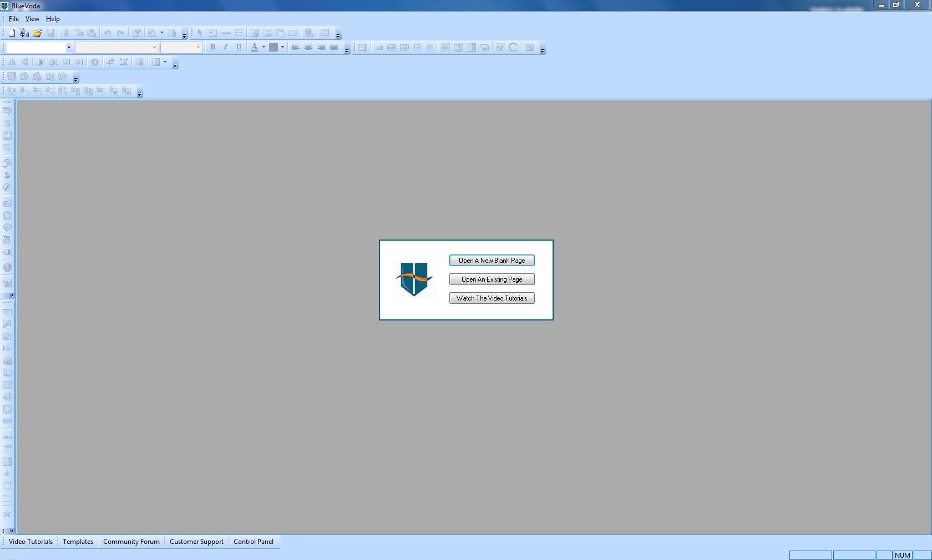Click Open A New Blank Page button
932x560 pixels.
(x=492, y=261)
